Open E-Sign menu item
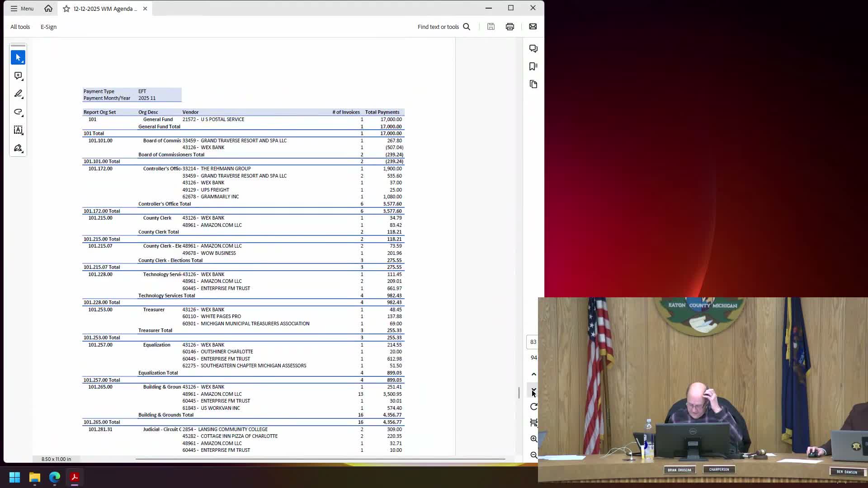 coord(48,27)
